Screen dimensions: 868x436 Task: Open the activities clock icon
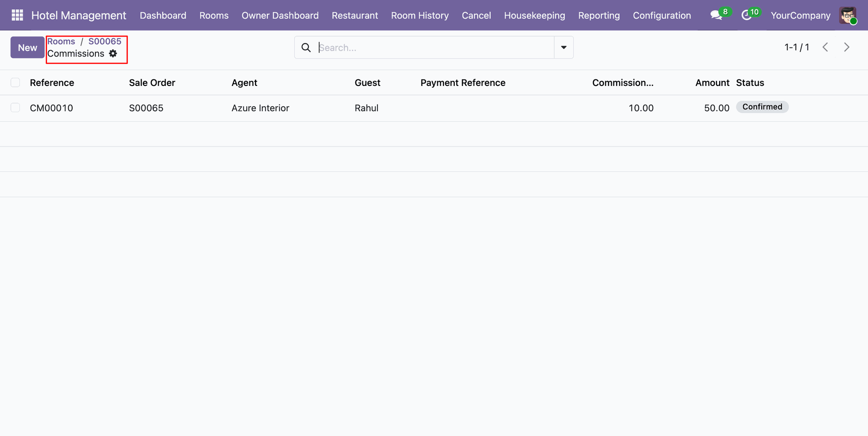click(x=746, y=15)
